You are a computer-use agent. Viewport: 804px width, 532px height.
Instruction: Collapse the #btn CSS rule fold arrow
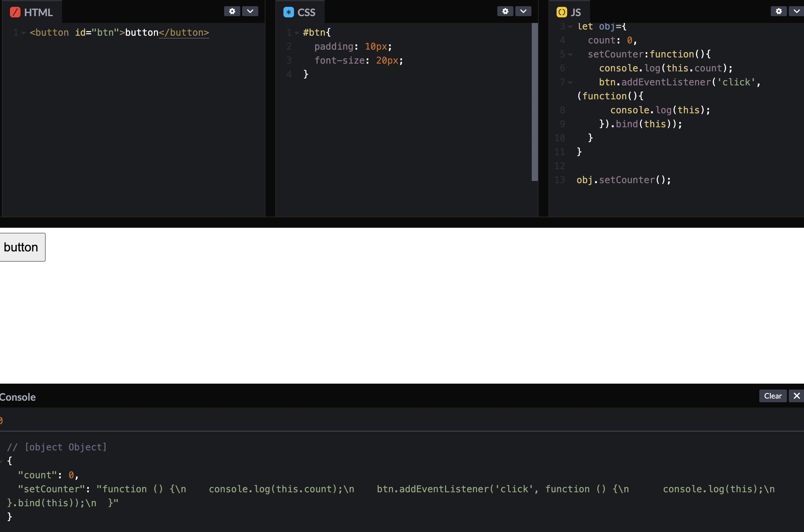(x=297, y=33)
